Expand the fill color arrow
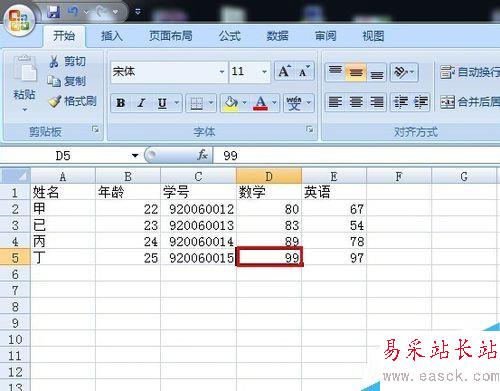Image resolution: width=500 pixels, height=391 pixels. point(245,103)
